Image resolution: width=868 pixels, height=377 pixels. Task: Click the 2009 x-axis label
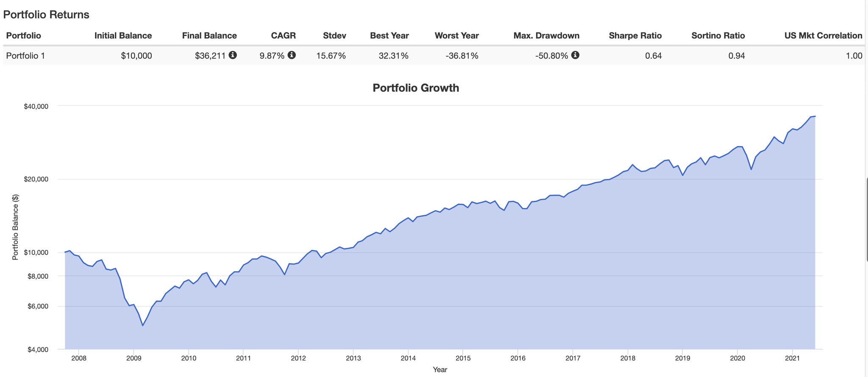[134, 358]
